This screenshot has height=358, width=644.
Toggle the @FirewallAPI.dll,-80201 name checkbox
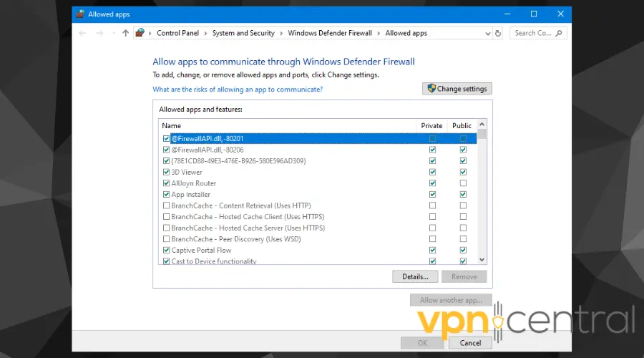[166, 138]
